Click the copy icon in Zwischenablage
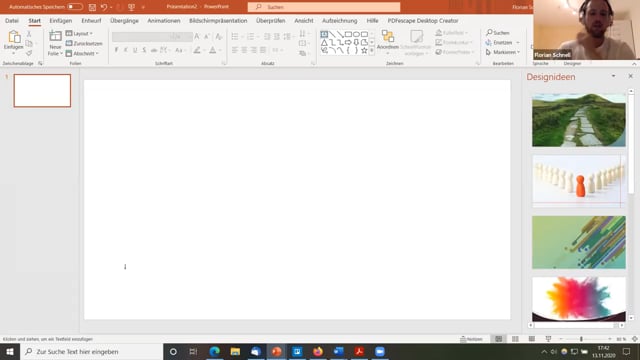640x360 pixels. 29,43
